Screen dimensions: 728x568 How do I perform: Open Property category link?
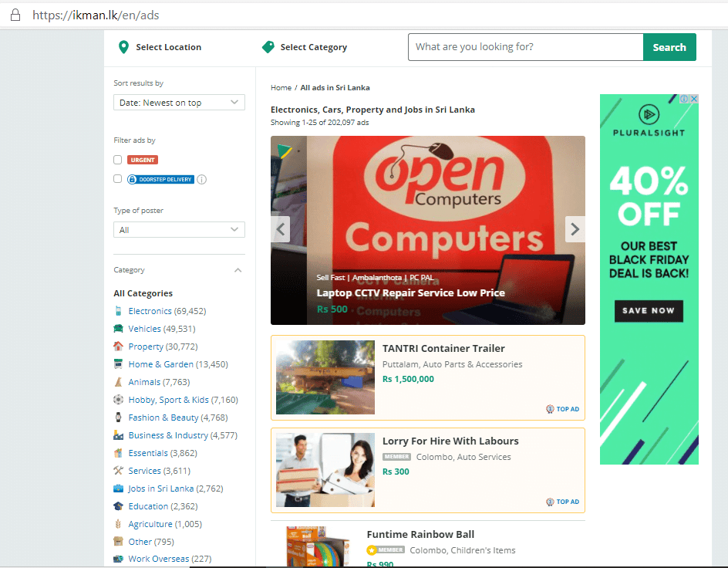pos(146,346)
